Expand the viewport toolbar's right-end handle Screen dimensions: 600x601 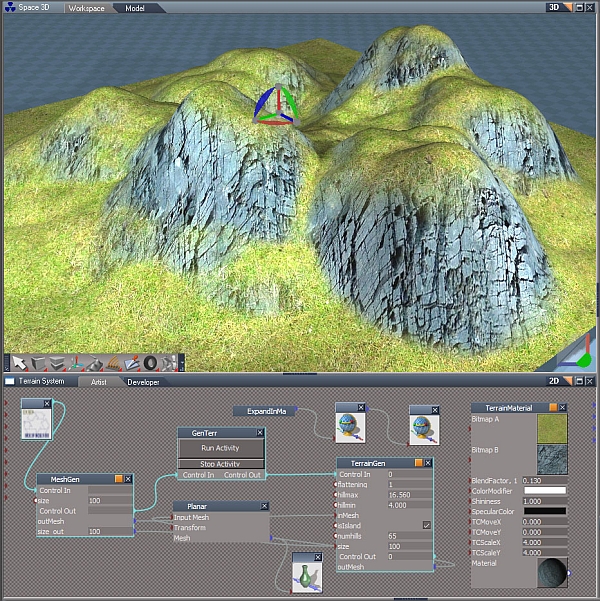(x=182, y=363)
